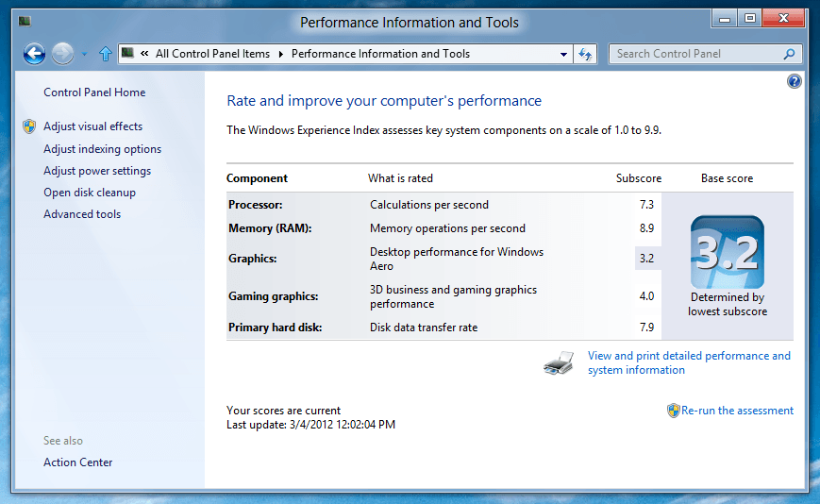This screenshot has height=504, width=820.
Task: Select the highlighted Graphics subscore 3.2
Action: point(647,259)
